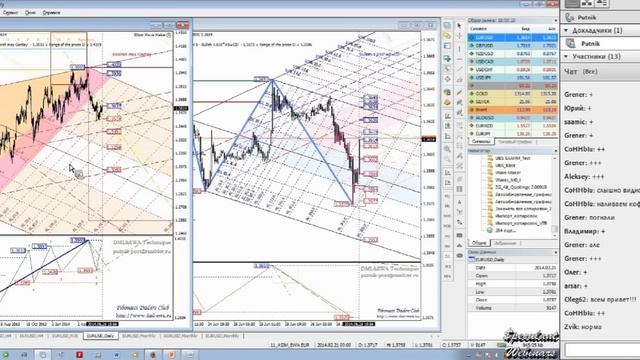This screenshot has height=360, width=640.
Task: Select the SILVER row in Market Watch
Action: (x=512, y=102)
